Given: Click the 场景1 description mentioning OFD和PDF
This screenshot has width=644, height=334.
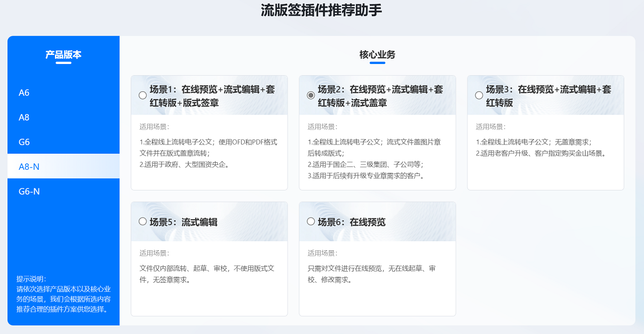Looking at the screenshot, I should [208, 153].
